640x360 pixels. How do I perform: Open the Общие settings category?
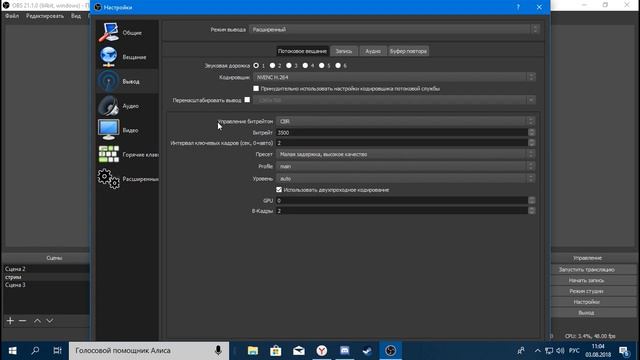(127, 33)
